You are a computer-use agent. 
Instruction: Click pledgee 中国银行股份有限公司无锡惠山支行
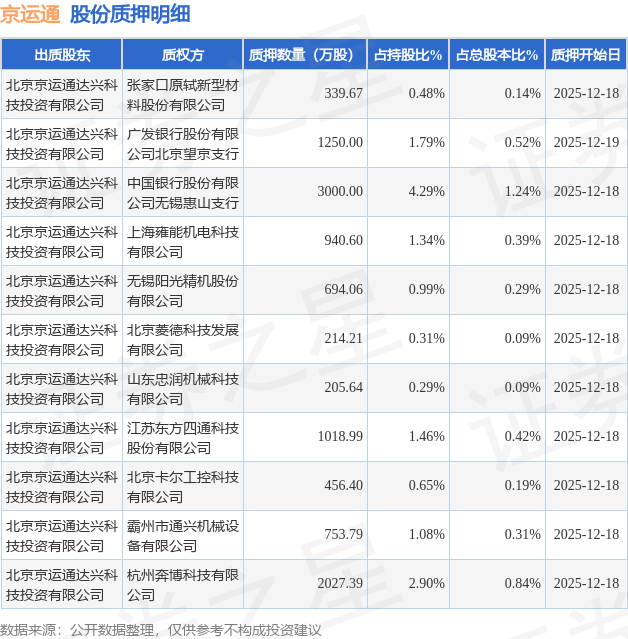(x=183, y=193)
